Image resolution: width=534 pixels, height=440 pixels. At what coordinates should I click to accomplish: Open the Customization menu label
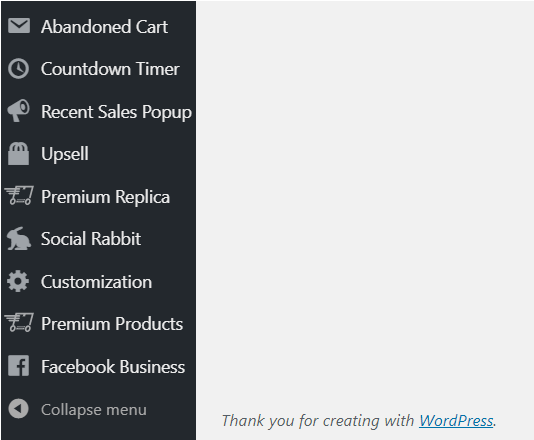[96, 282]
